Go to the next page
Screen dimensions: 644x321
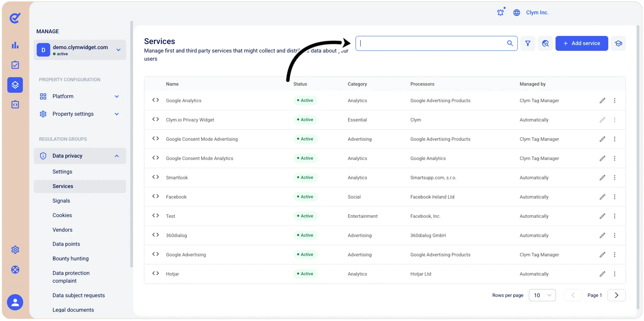click(616, 295)
